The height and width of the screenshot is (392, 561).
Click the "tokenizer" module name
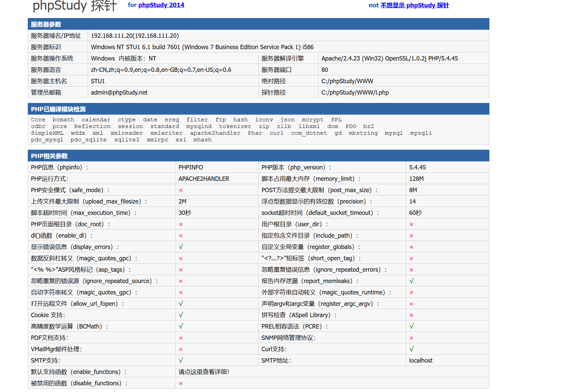click(235, 126)
